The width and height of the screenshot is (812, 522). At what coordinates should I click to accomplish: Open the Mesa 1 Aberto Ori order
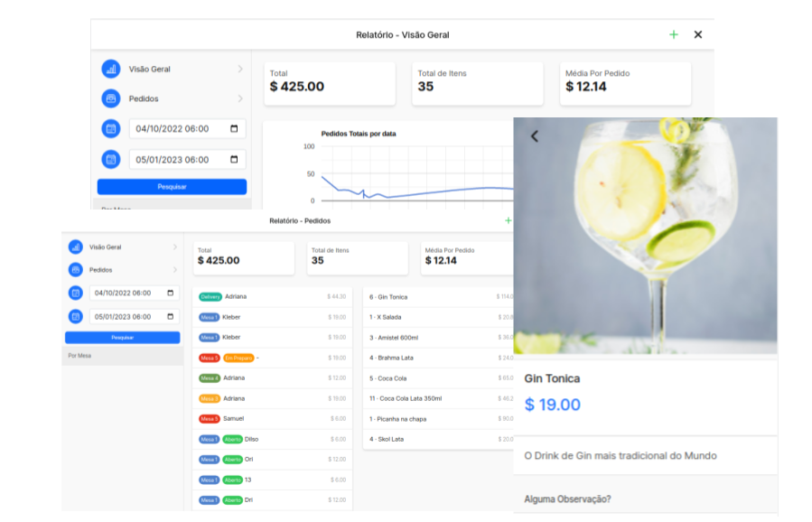[x=273, y=460]
